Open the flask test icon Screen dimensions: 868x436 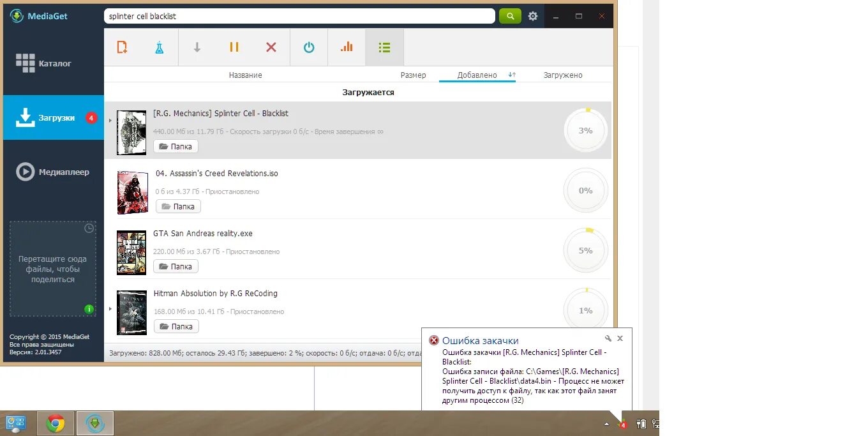(160, 47)
